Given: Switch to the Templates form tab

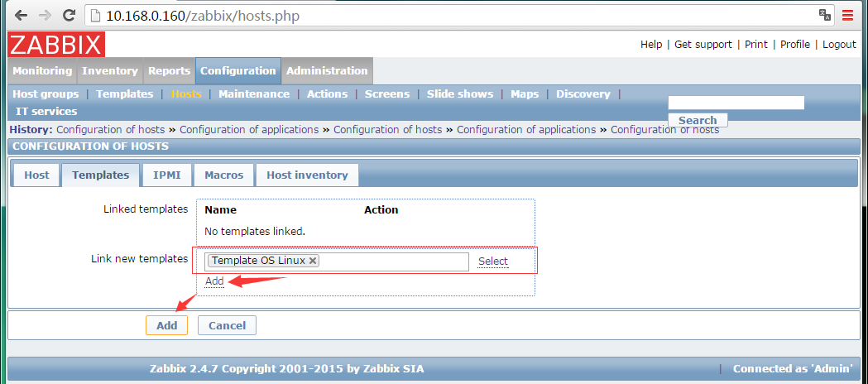Looking at the screenshot, I should pos(100,175).
